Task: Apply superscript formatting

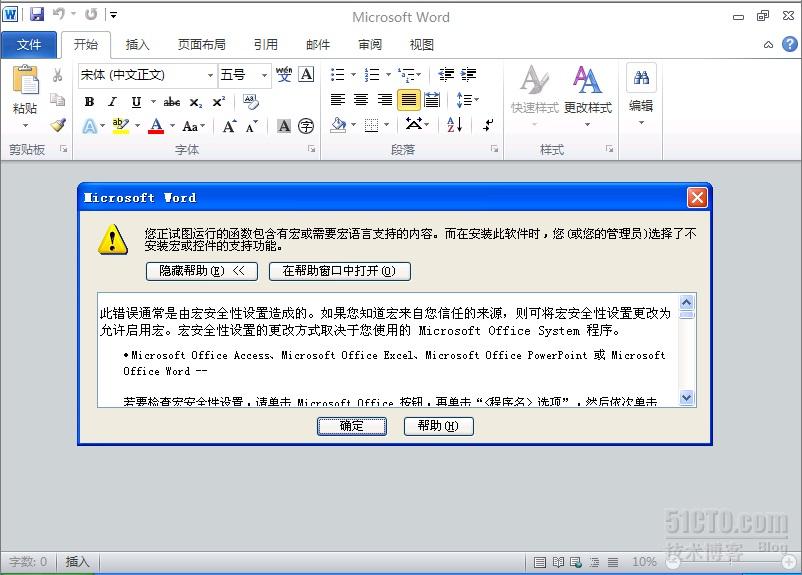Action: click(219, 102)
